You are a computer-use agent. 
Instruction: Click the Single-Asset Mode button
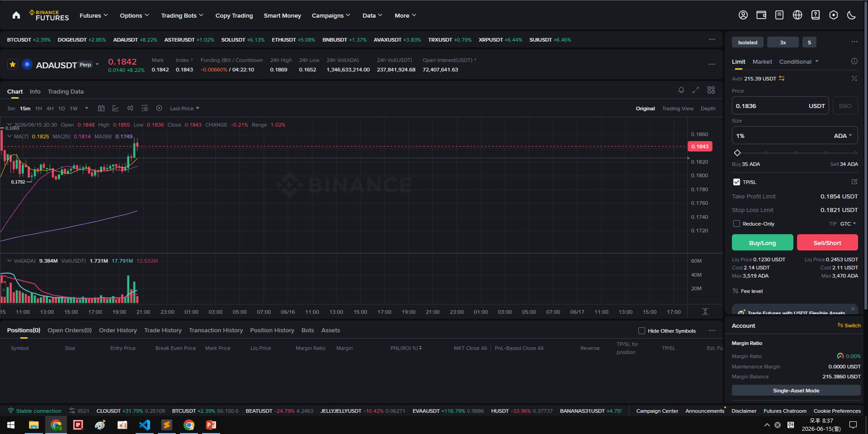[x=796, y=391]
